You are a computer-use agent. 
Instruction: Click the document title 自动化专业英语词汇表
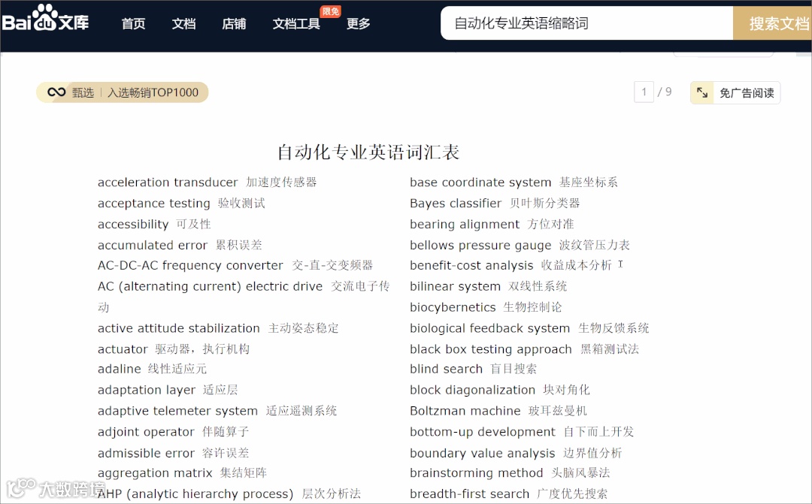click(368, 152)
